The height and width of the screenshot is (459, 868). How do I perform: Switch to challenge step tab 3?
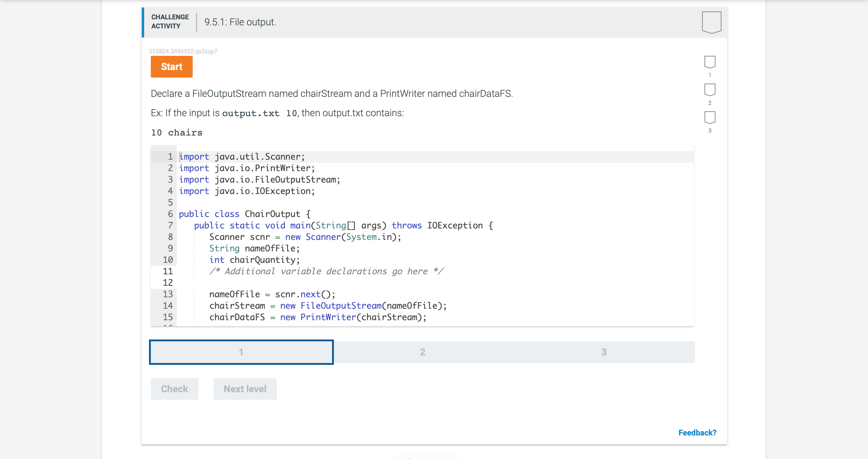tap(603, 352)
